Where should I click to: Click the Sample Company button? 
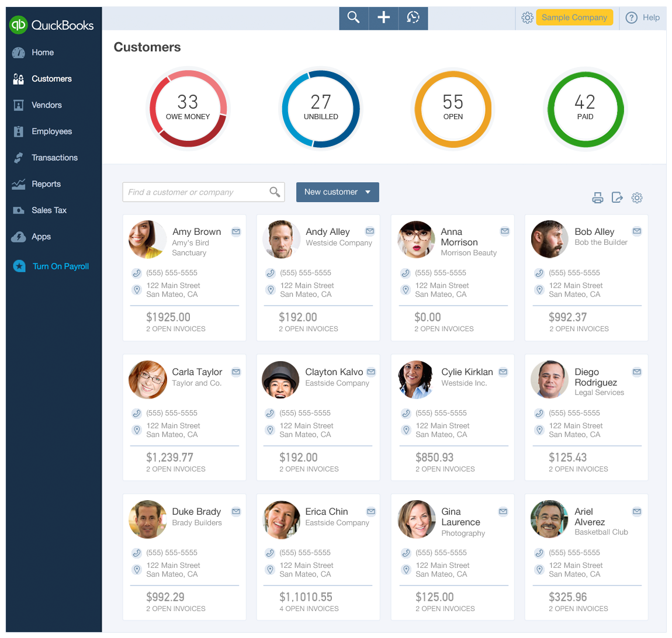tap(574, 18)
